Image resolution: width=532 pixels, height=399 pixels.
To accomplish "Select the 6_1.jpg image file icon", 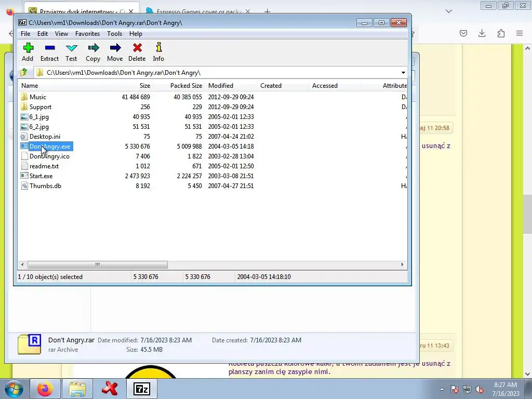I will (24, 117).
